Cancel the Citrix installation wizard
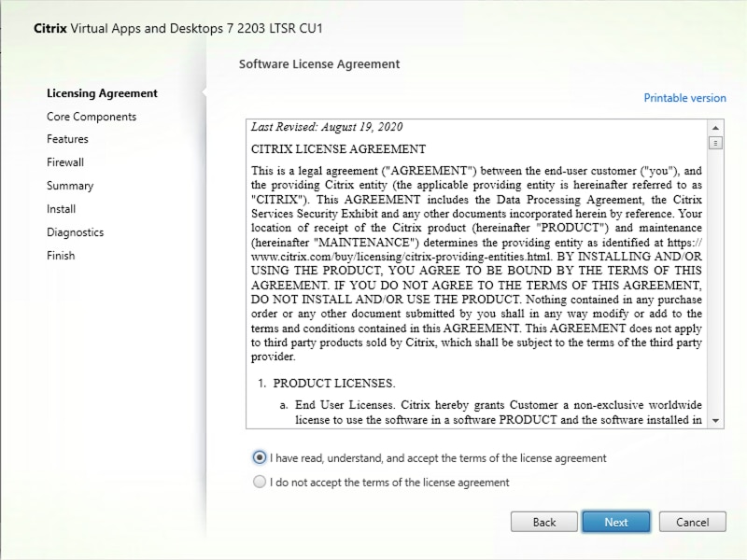 (692, 522)
